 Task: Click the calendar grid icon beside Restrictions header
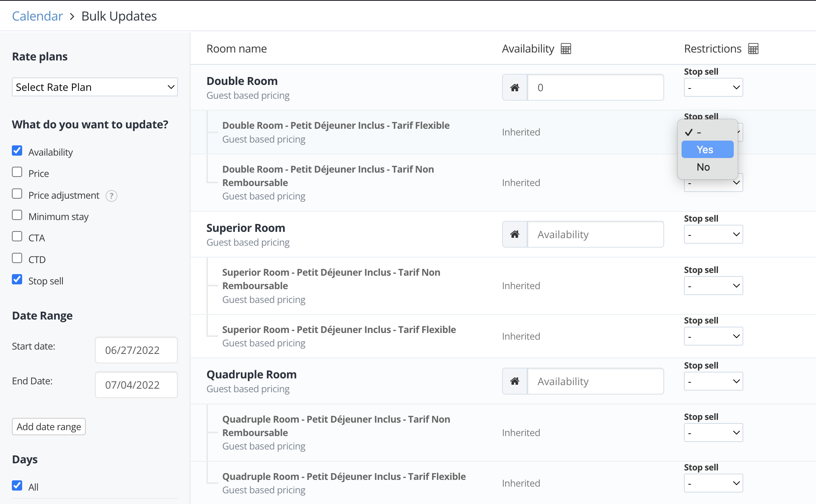coord(753,49)
